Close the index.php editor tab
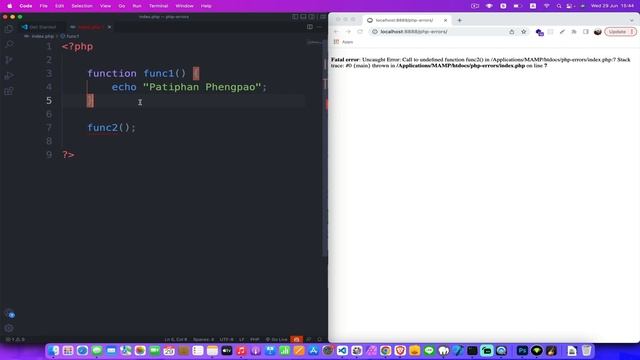Viewport: 640px width, 360px height. click(109, 27)
